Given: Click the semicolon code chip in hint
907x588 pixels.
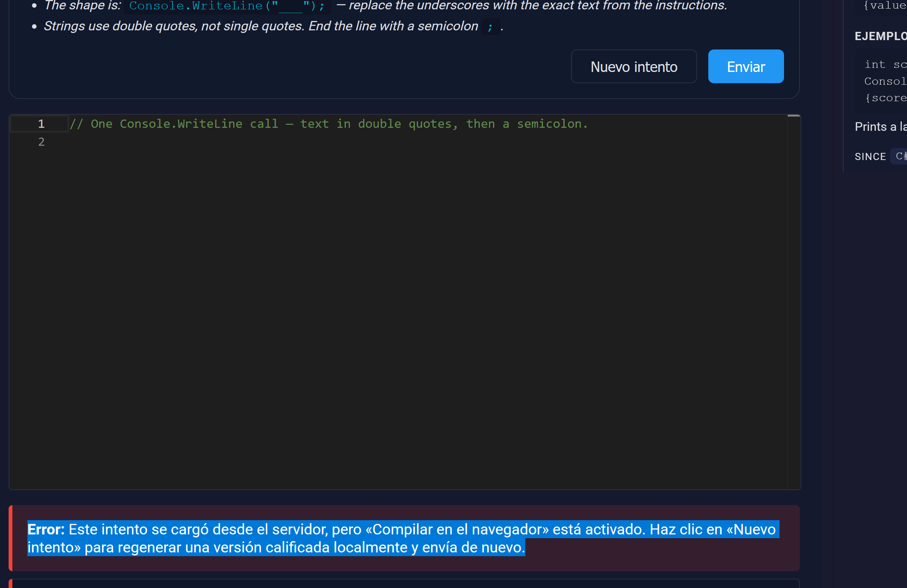Looking at the screenshot, I should [x=490, y=27].
